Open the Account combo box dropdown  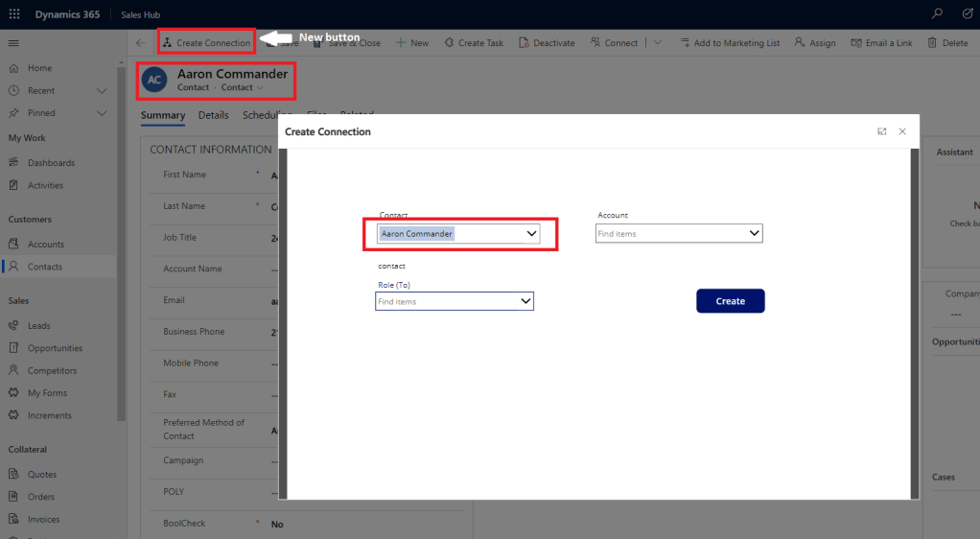click(754, 233)
